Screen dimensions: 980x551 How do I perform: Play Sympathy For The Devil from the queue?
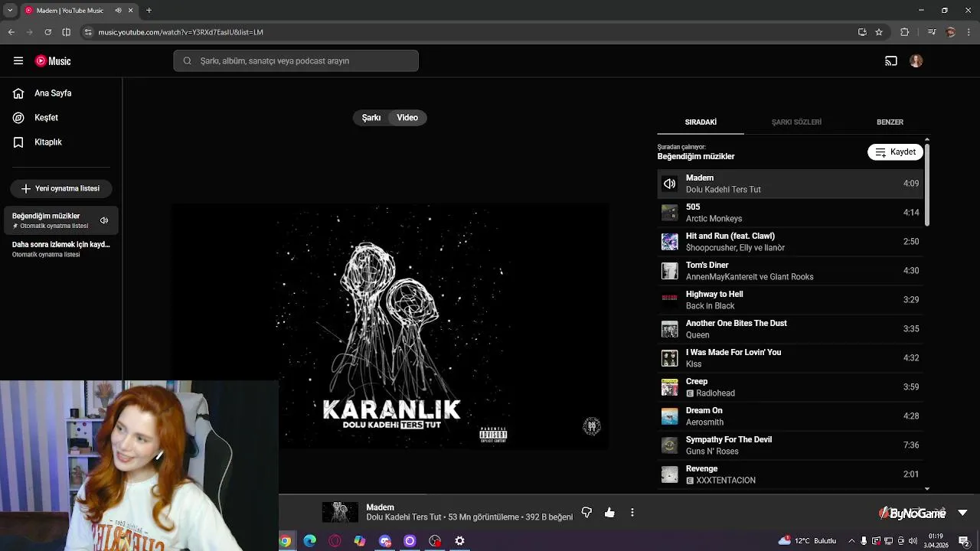790,445
